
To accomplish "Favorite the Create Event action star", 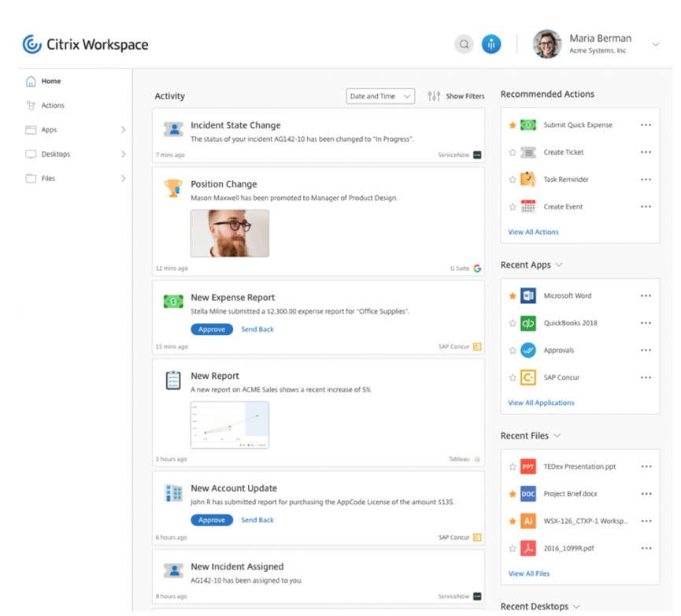I will coord(513,207).
